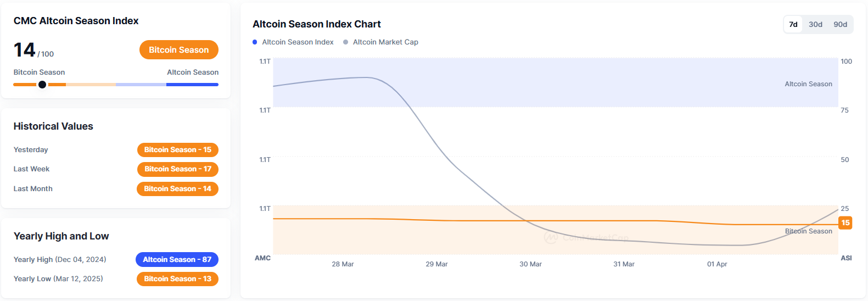Click the orange Bitcoin Season button
The image size is (868, 301).
point(178,50)
